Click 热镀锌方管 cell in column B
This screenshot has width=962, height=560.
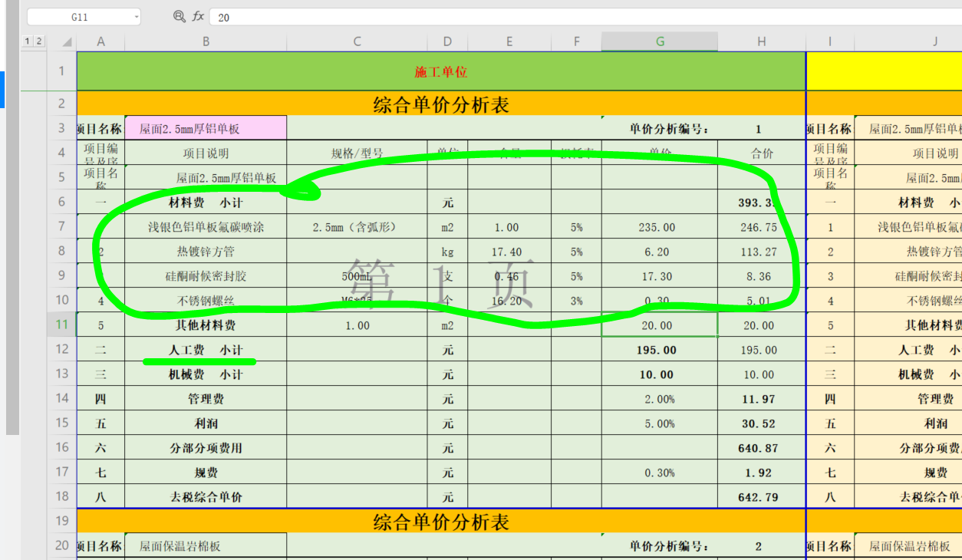coord(206,252)
